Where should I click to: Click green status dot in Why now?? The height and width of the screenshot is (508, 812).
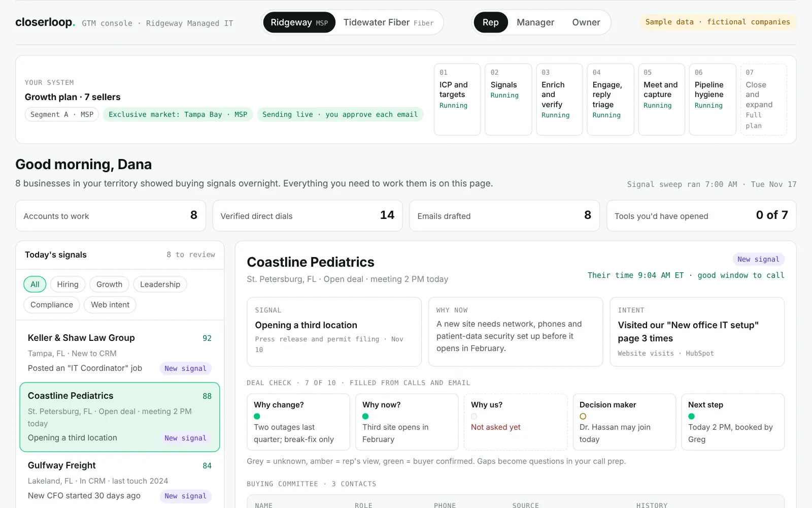(365, 416)
